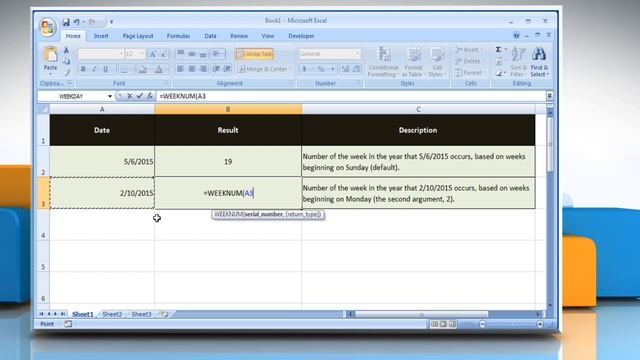Open the View ribbon tab
The height and width of the screenshot is (360, 640).
pos(268,36)
